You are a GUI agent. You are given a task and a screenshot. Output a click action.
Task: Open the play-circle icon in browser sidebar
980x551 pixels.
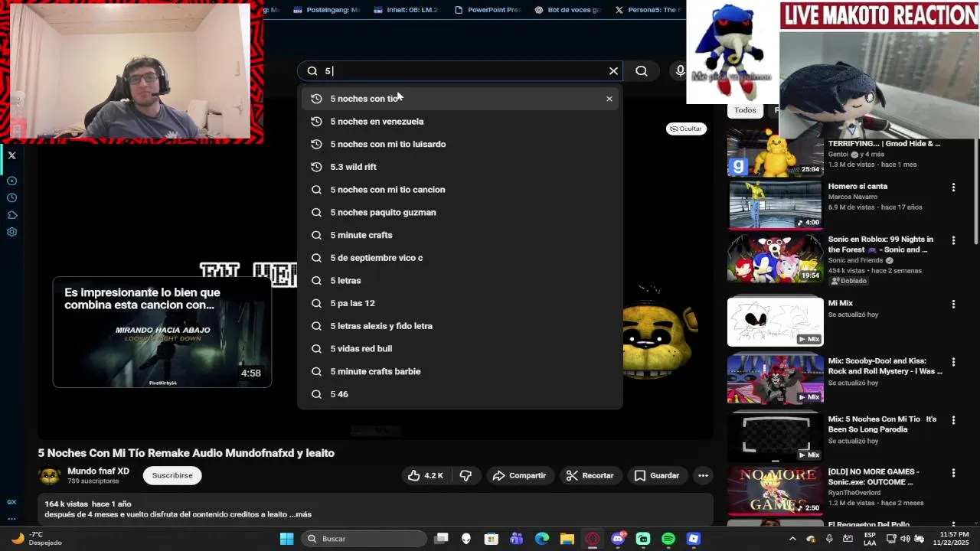(x=11, y=181)
